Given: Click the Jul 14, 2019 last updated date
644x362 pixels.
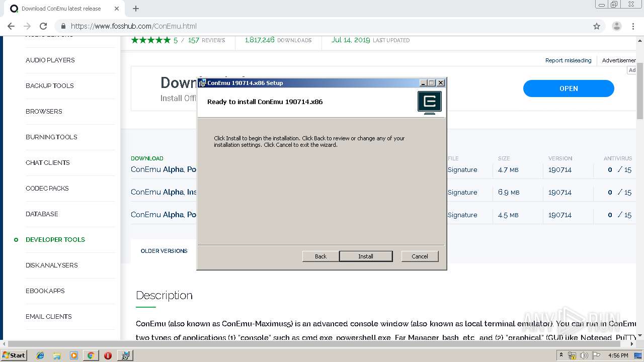Looking at the screenshot, I should click(370, 40).
